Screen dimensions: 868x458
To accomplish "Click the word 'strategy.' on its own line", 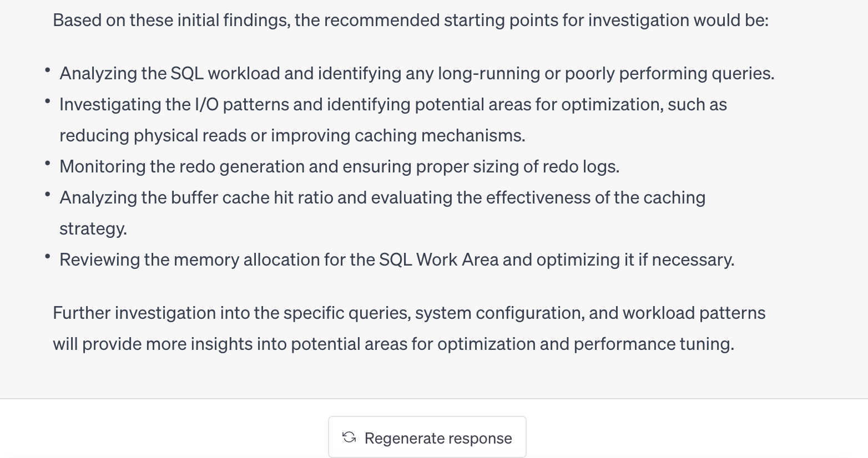I will [93, 228].
